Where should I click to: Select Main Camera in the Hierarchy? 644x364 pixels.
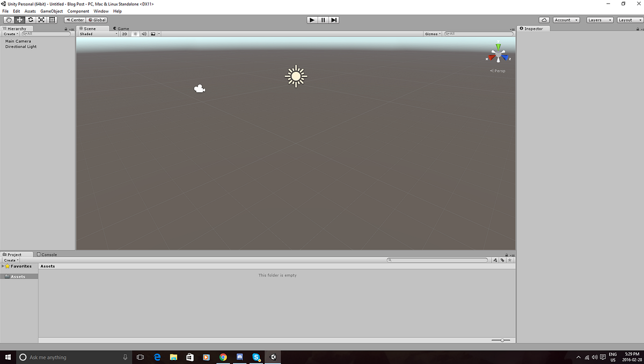(x=18, y=41)
